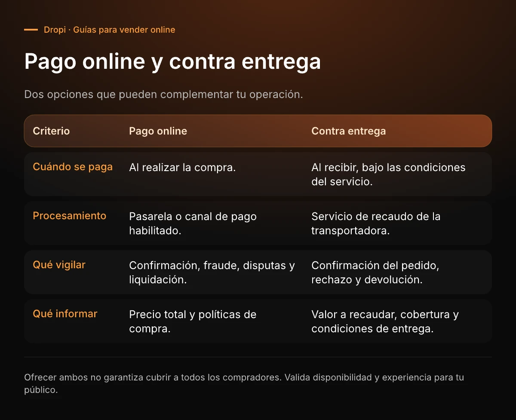Click the Dropi guide breadcrumb label

point(109,30)
